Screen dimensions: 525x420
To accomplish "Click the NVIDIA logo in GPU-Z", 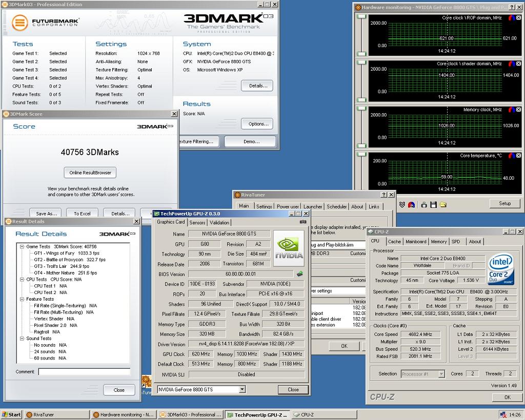I will pos(289,248).
